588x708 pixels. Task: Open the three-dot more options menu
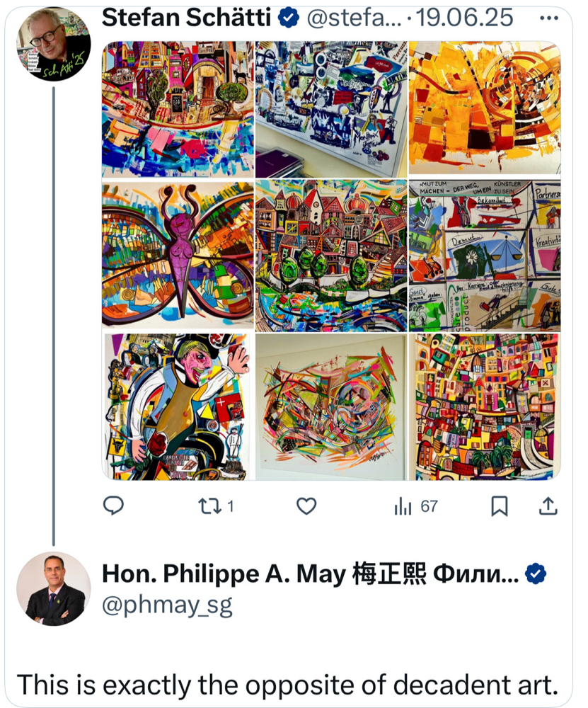(549, 18)
